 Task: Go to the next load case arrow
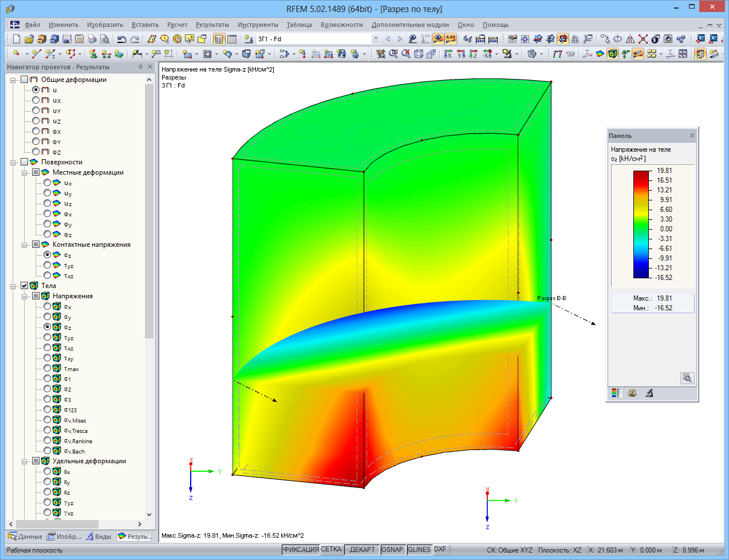tap(400, 39)
